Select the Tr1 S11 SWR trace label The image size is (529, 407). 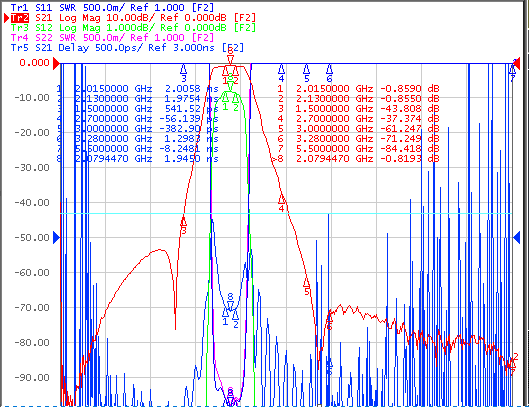tap(112, 7)
